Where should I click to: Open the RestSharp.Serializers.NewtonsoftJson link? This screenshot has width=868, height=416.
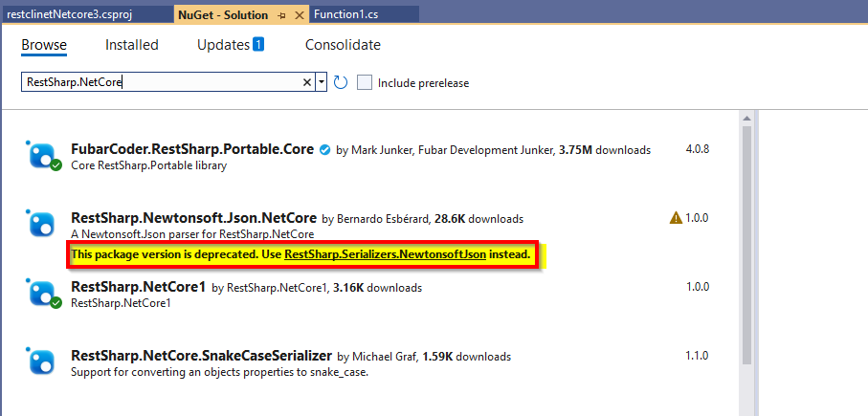[x=386, y=254]
